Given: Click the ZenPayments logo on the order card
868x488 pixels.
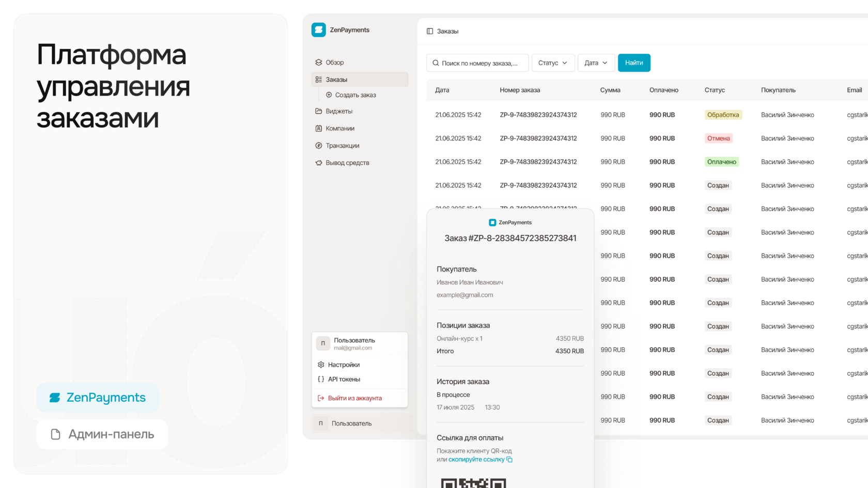Looking at the screenshot, I should [492, 223].
